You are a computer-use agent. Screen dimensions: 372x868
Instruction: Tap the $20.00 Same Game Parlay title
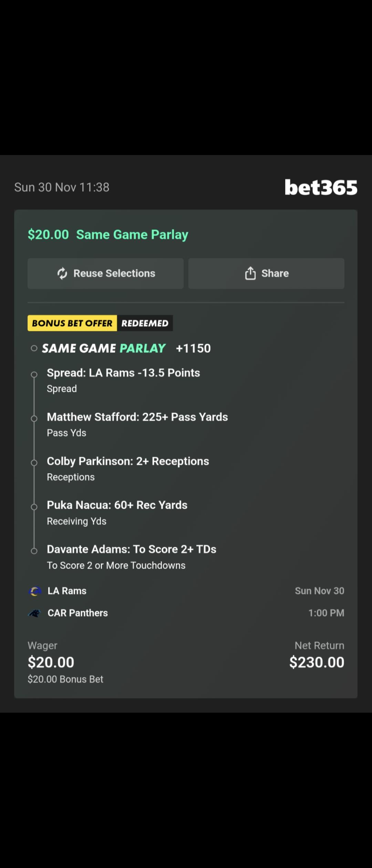[x=108, y=235]
